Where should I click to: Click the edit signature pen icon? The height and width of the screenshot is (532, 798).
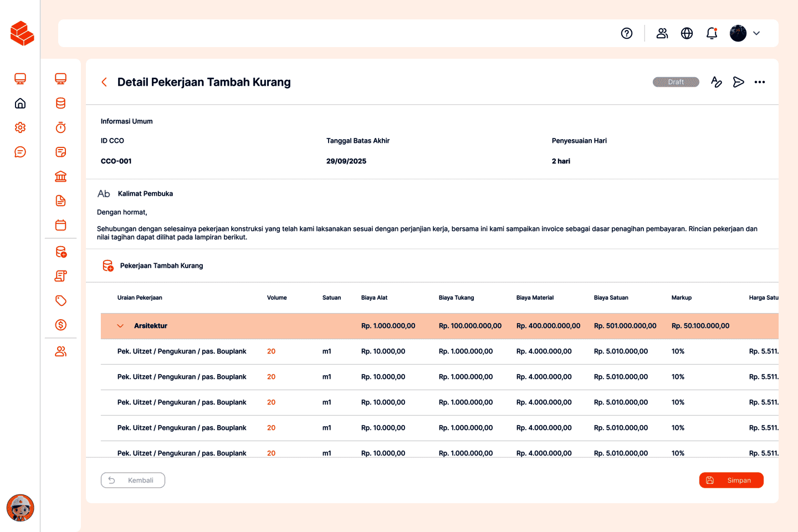717,82
